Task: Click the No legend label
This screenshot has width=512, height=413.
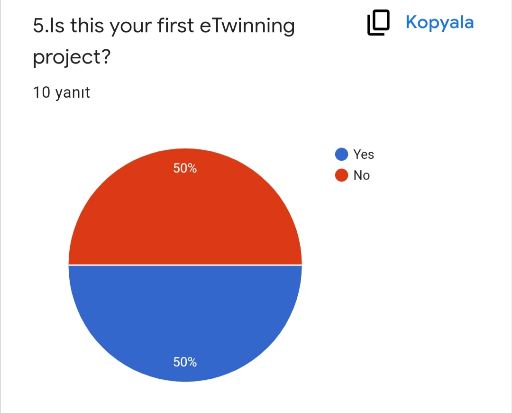Action: 361,175
